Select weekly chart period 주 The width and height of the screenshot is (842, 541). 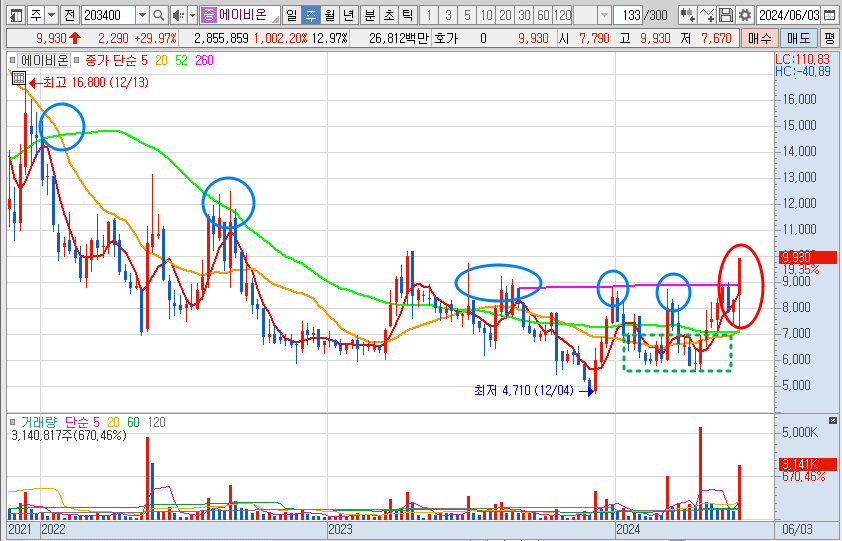pyautogui.click(x=310, y=15)
